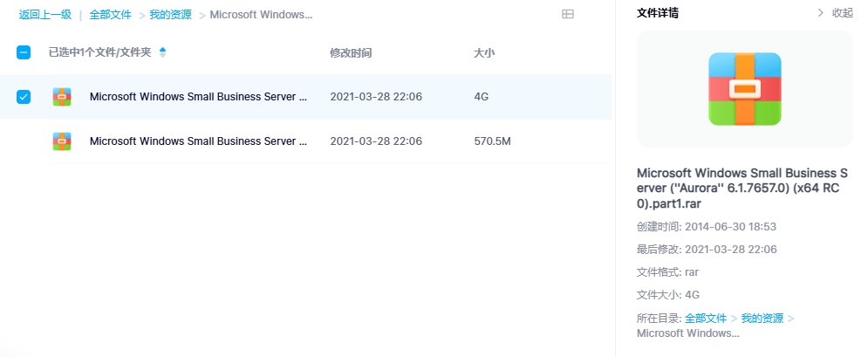Open the first file name in the list
Viewport: 868px width, 357px height.
(198, 97)
